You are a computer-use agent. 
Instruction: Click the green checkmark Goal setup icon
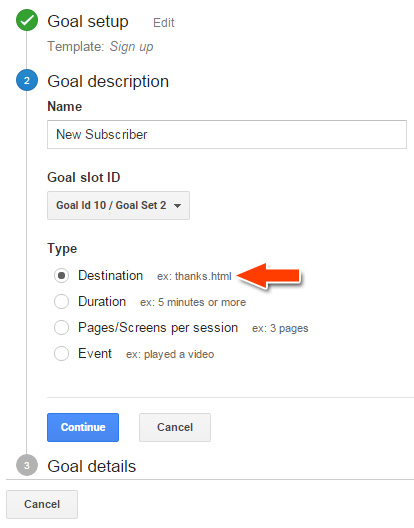(27, 20)
